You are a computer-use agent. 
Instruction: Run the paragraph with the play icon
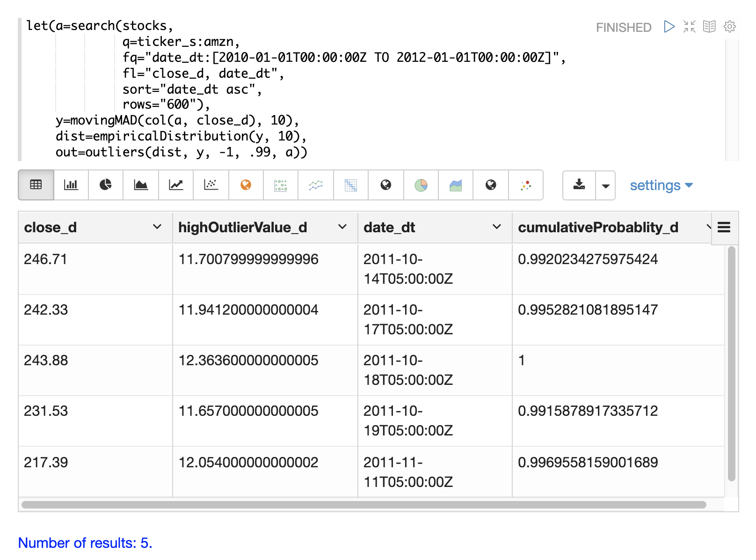click(669, 27)
